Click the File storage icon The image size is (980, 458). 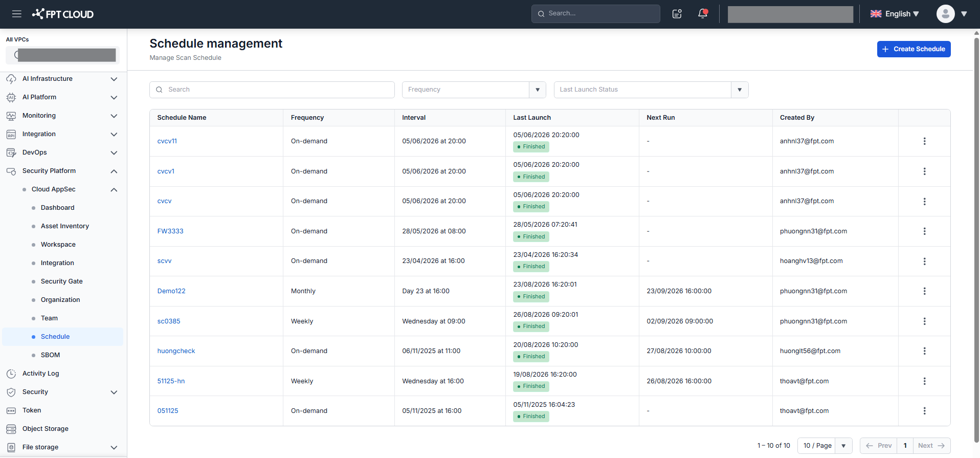(x=11, y=447)
